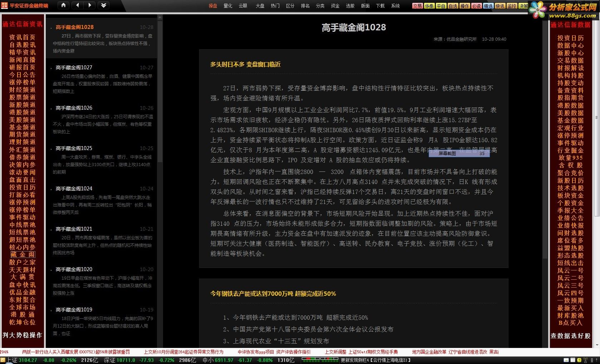Open the 量化 menu

pyautogui.click(x=228, y=6)
